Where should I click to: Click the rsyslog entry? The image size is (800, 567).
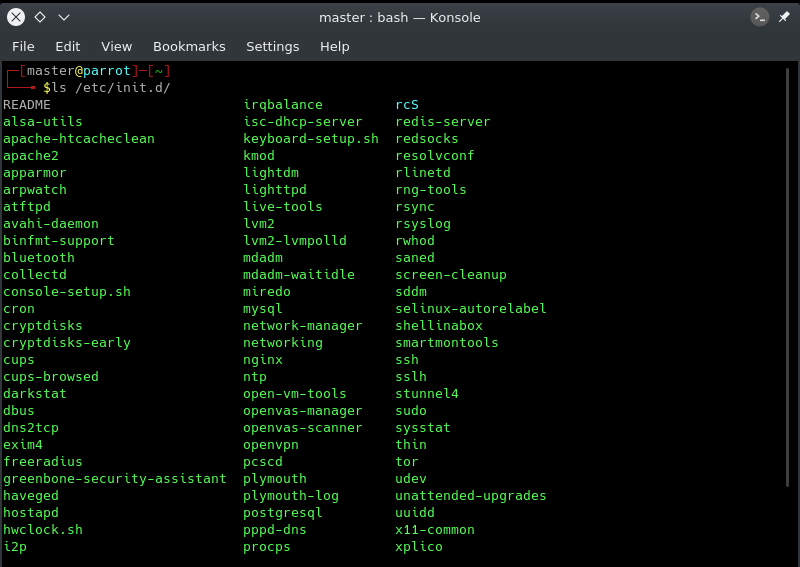pos(423,224)
